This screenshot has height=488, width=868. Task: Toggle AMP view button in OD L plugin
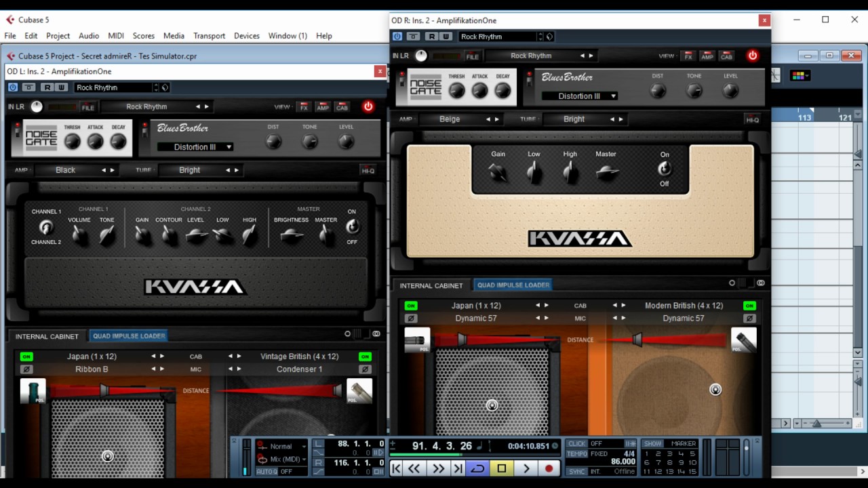[323, 107]
